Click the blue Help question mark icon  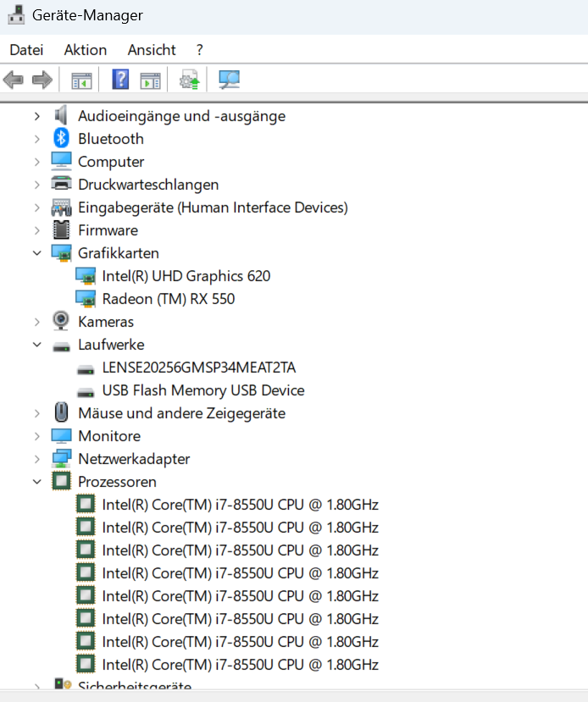(x=120, y=80)
